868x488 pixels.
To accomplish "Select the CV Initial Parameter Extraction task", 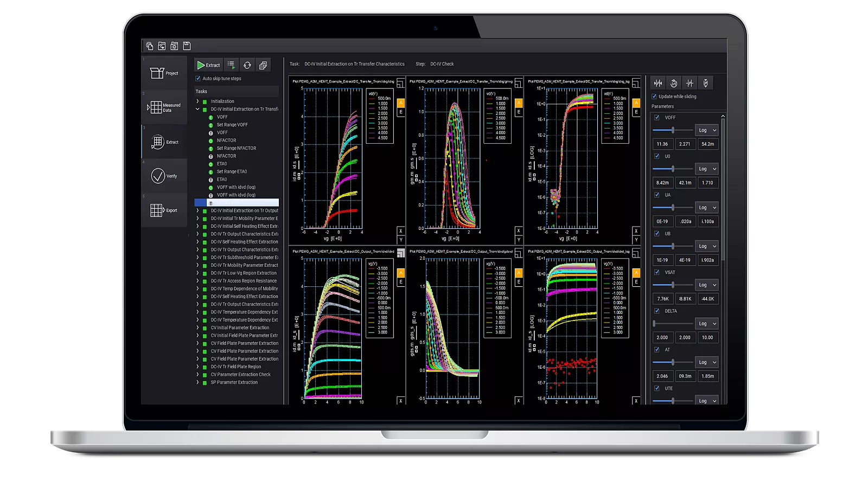I will point(241,328).
